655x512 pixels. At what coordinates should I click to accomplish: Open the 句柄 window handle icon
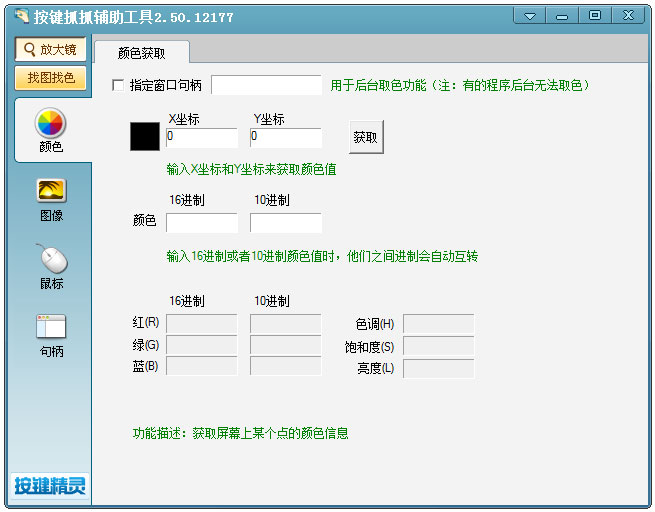[x=51, y=326]
